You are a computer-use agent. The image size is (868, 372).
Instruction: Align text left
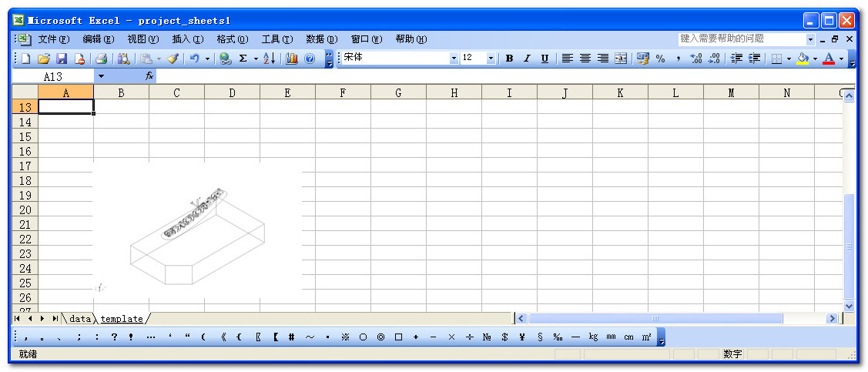(x=567, y=59)
